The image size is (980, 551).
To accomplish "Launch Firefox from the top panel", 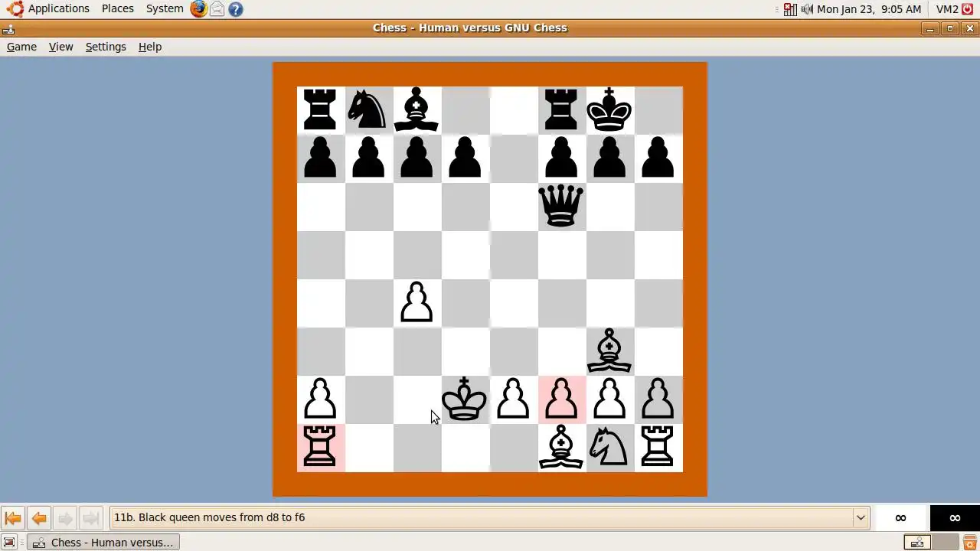I will point(199,9).
